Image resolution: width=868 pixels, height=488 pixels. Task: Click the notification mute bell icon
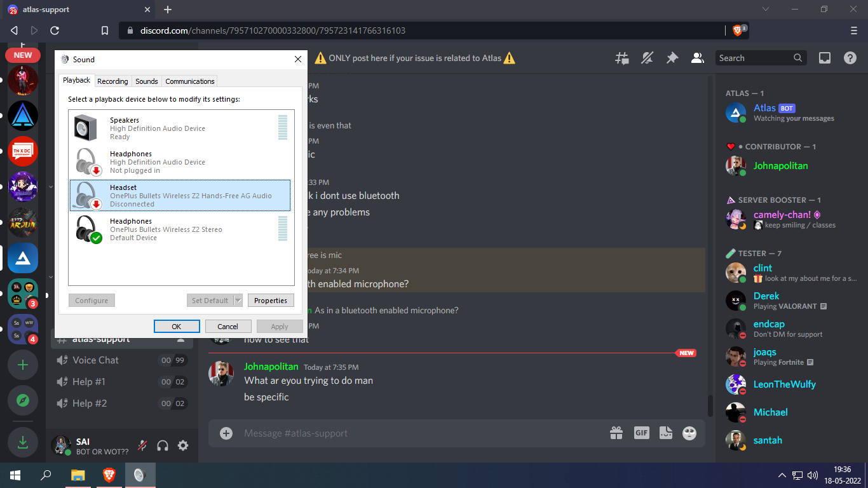[647, 58]
